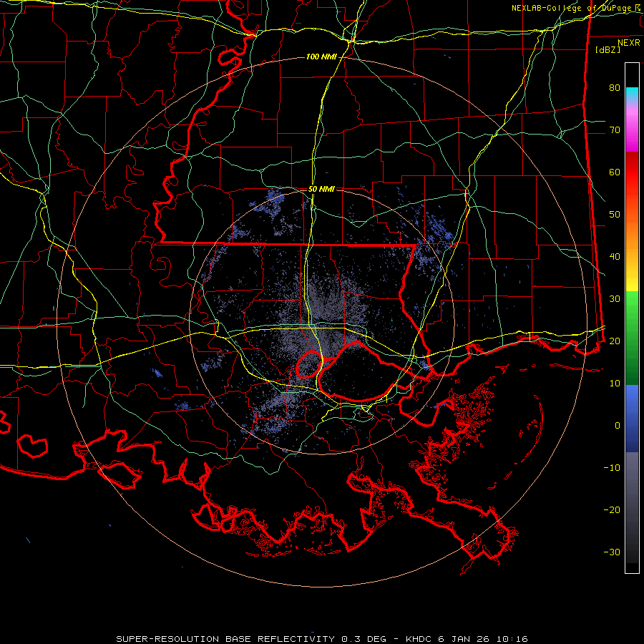Click the 60 dBZ legend value
This screenshot has width=644, height=644.
pyautogui.click(x=615, y=172)
